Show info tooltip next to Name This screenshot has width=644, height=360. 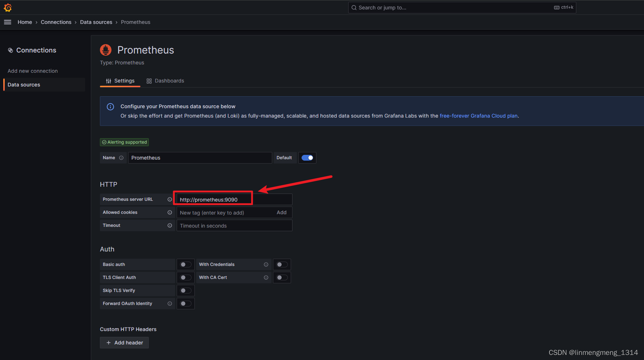[121, 158]
